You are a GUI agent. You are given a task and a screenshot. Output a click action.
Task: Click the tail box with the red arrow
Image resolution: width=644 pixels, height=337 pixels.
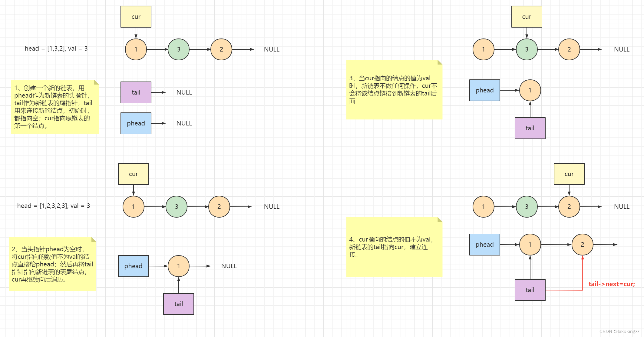(x=530, y=290)
